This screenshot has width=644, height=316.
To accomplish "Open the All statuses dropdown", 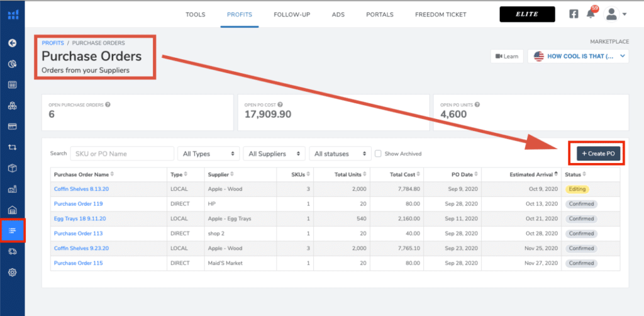I will click(x=340, y=154).
